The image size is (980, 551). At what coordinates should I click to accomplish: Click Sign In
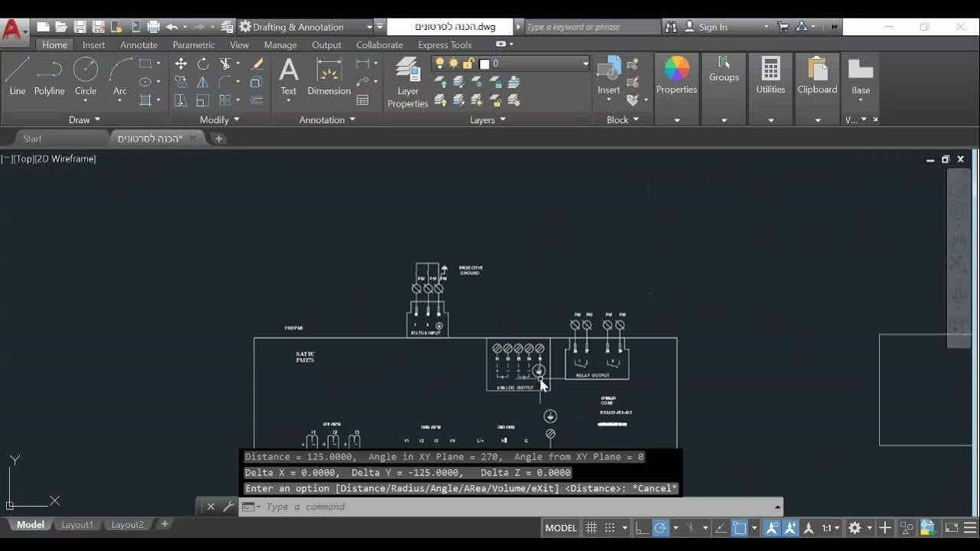click(x=713, y=27)
